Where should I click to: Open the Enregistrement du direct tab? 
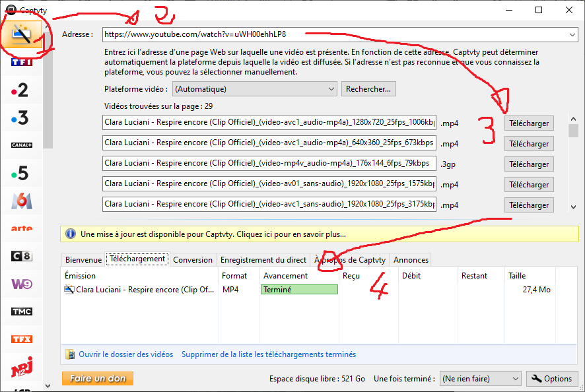263,259
